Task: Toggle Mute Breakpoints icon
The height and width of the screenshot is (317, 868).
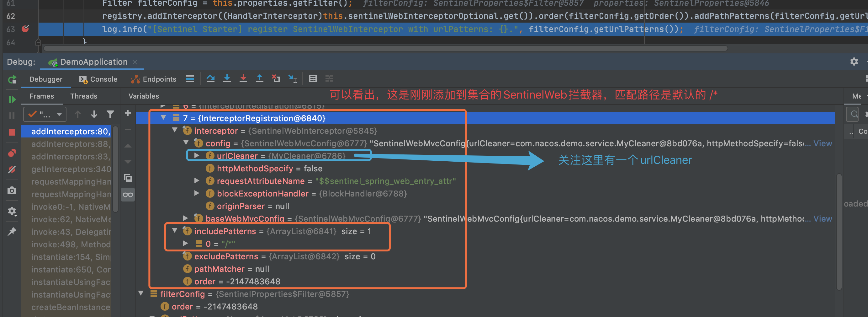Action: pyautogui.click(x=12, y=169)
